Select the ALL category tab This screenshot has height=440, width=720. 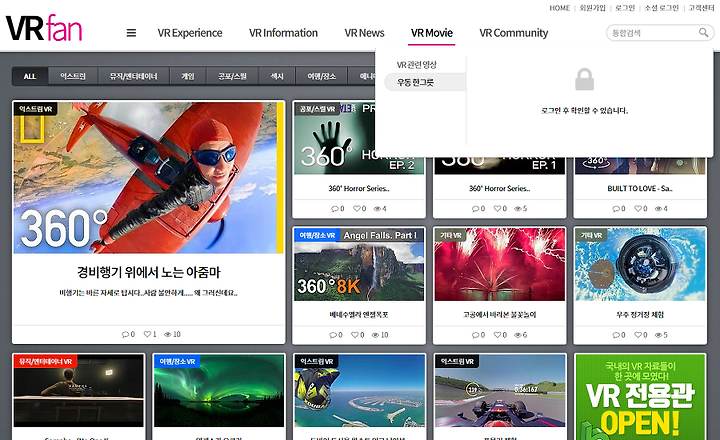[x=30, y=76]
